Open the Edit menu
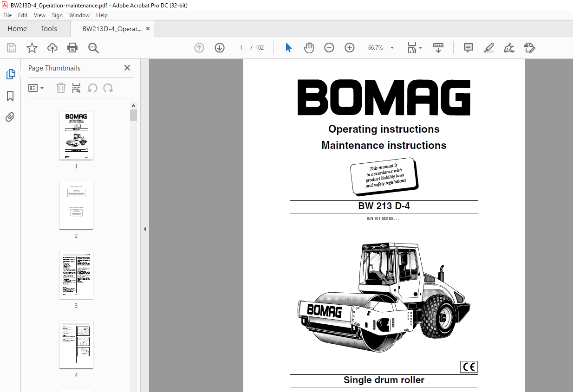 [x=23, y=15]
